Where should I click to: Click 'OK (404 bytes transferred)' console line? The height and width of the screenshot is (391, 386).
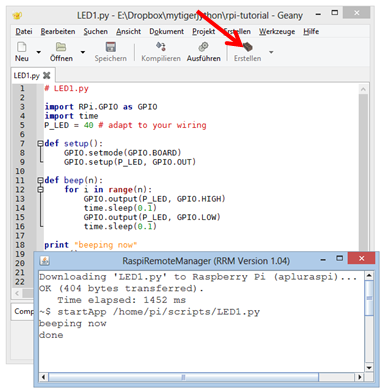tap(121, 288)
